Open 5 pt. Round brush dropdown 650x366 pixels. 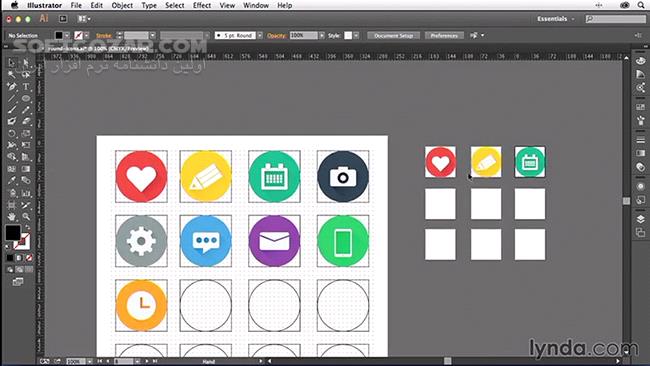click(260, 36)
